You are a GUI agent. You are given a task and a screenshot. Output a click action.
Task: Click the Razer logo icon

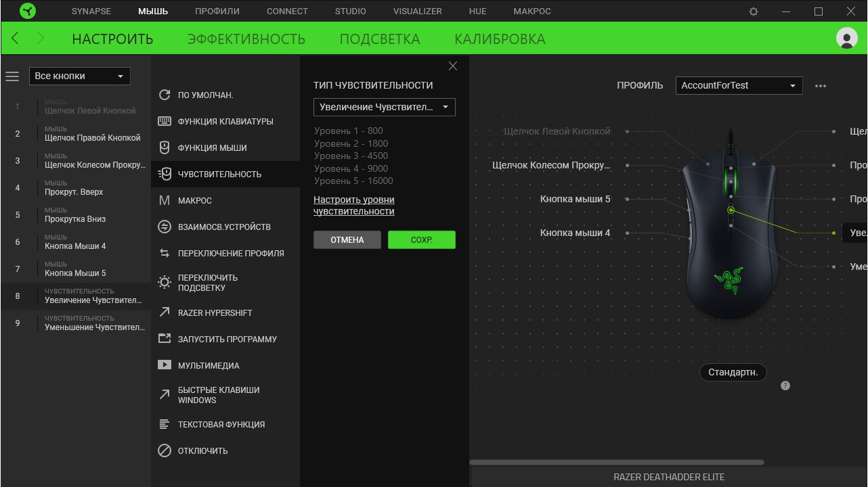pyautogui.click(x=28, y=11)
